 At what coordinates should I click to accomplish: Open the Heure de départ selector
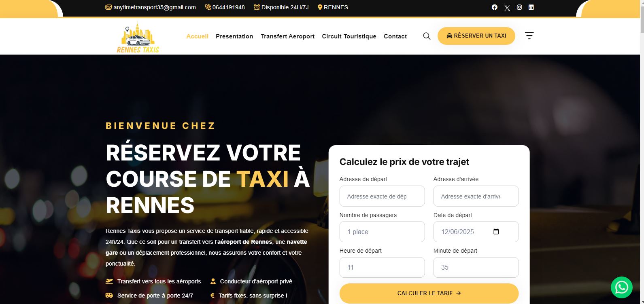click(x=382, y=267)
